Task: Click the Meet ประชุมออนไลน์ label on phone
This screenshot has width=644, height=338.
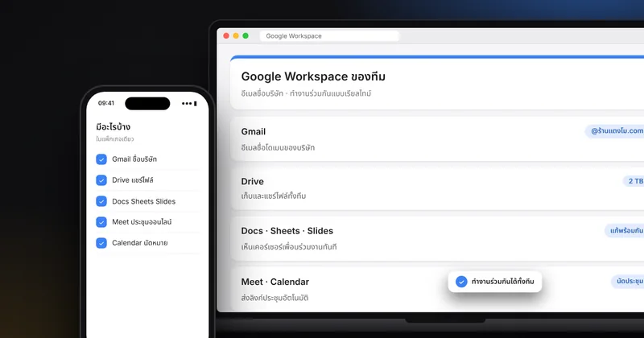Action: 142,222
